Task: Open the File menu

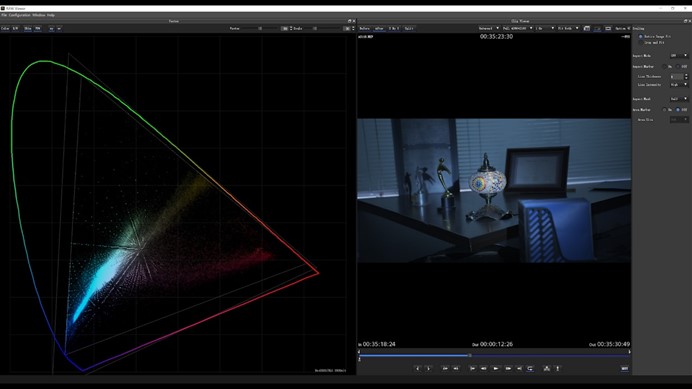Action: coord(4,15)
